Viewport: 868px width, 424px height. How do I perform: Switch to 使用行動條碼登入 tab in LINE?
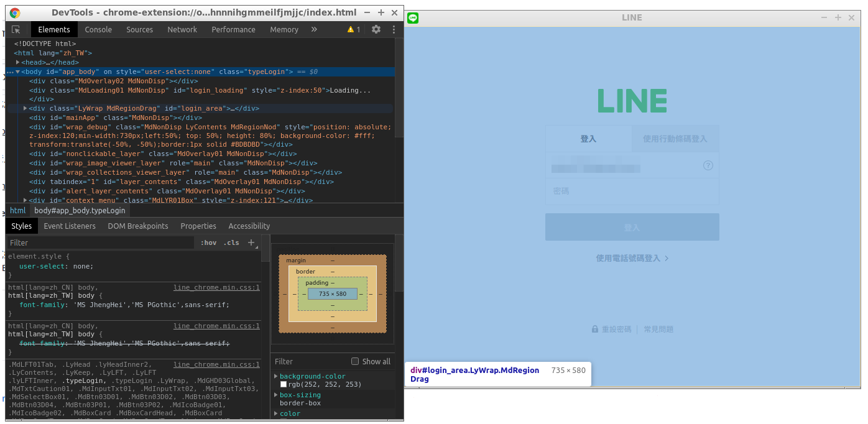click(675, 139)
